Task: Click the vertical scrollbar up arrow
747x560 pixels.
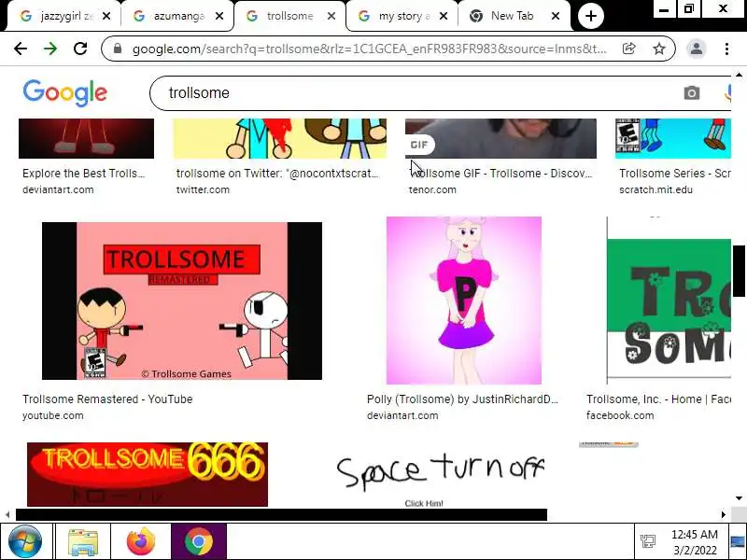Action: click(739, 75)
